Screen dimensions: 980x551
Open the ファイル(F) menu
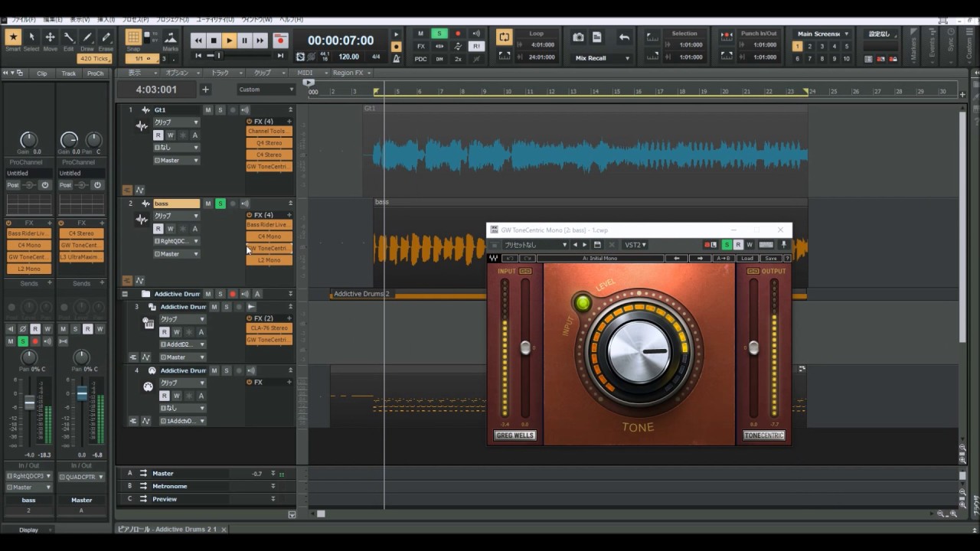tap(23, 19)
